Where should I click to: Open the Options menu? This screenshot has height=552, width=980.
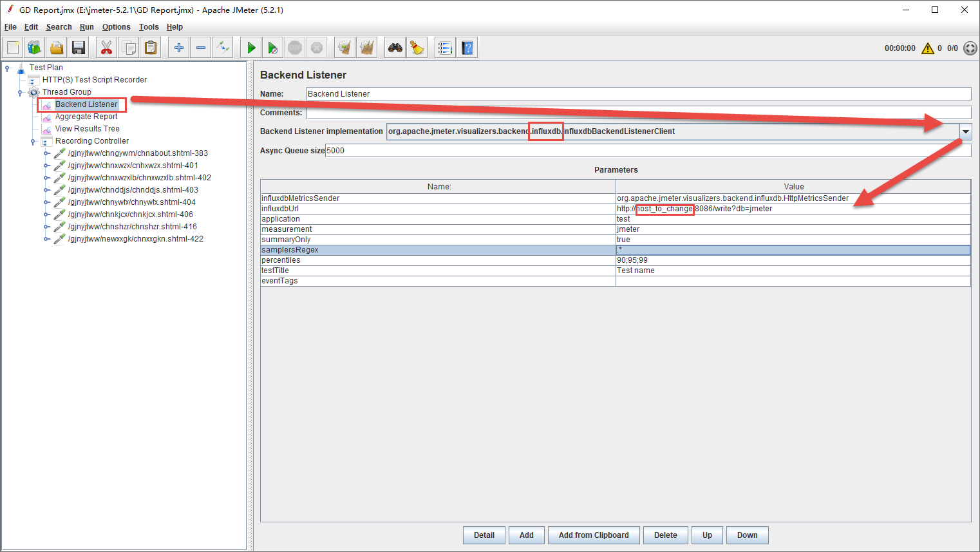[116, 27]
